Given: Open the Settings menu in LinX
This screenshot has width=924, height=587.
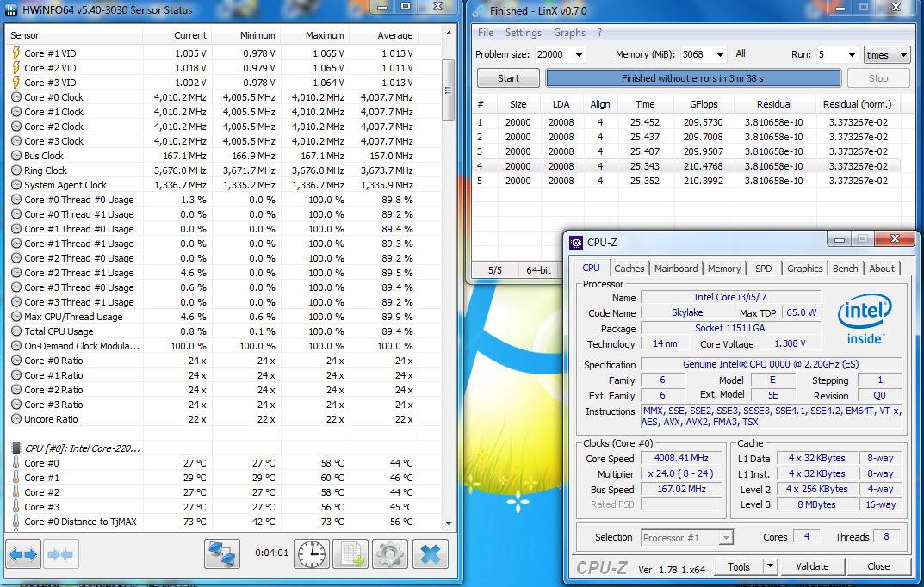Looking at the screenshot, I should [x=524, y=33].
